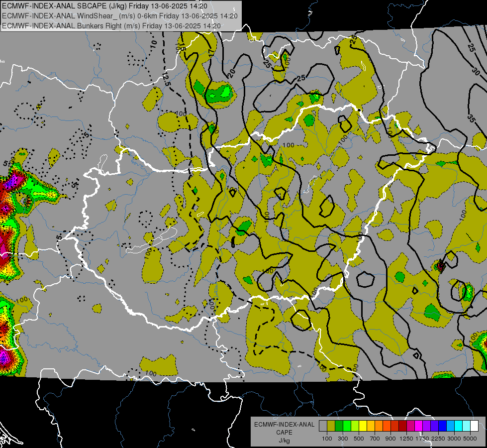Click the 12.5 dashed contour label
487x448 pixels.
tap(166, 79)
